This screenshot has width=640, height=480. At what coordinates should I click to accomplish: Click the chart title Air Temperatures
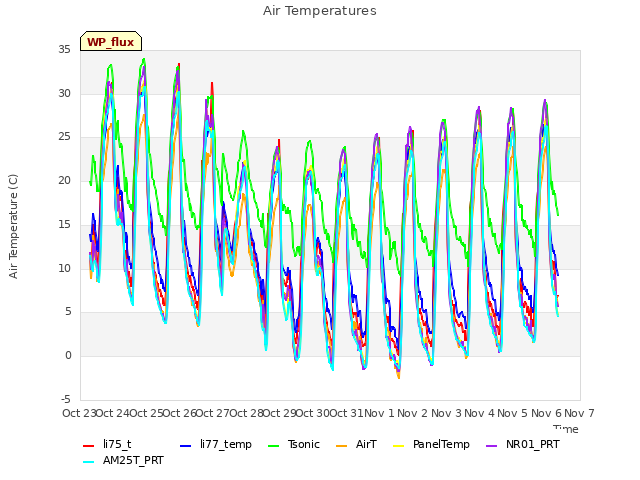pos(320,11)
